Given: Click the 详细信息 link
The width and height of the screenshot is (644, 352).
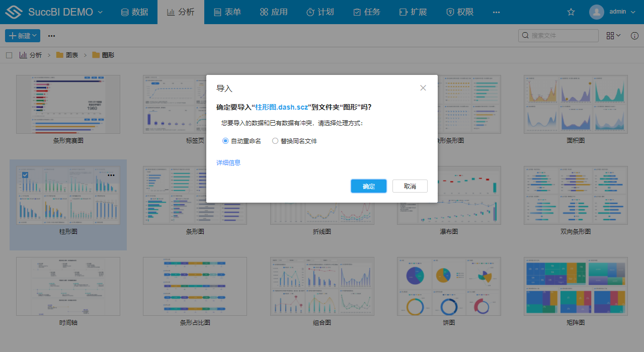Looking at the screenshot, I should point(228,162).
